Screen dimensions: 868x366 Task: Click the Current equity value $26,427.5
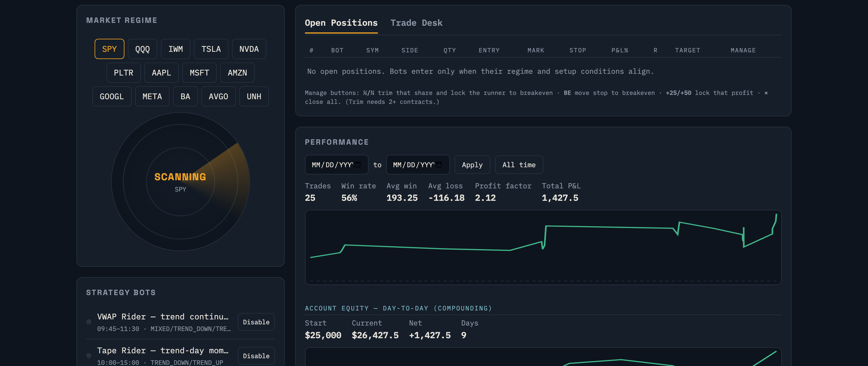pyautogui.click(x=375, y=335)
